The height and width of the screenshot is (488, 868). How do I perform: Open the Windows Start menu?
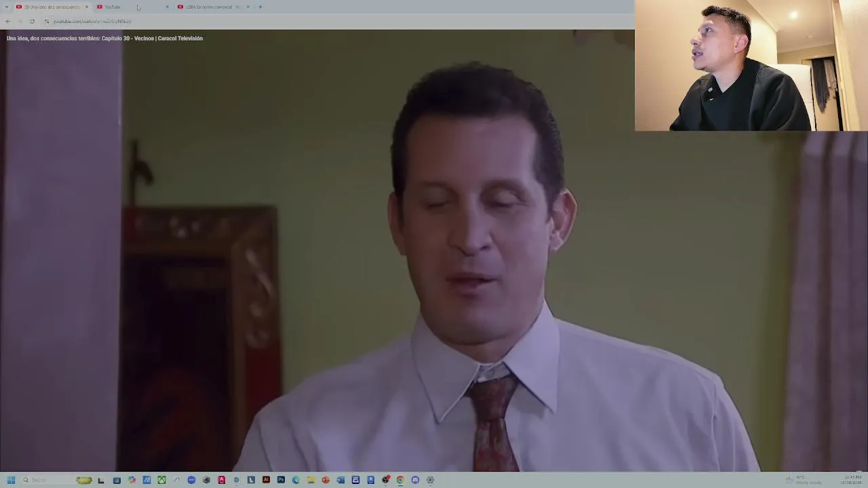pyautogui.click(x=11, y=480)
